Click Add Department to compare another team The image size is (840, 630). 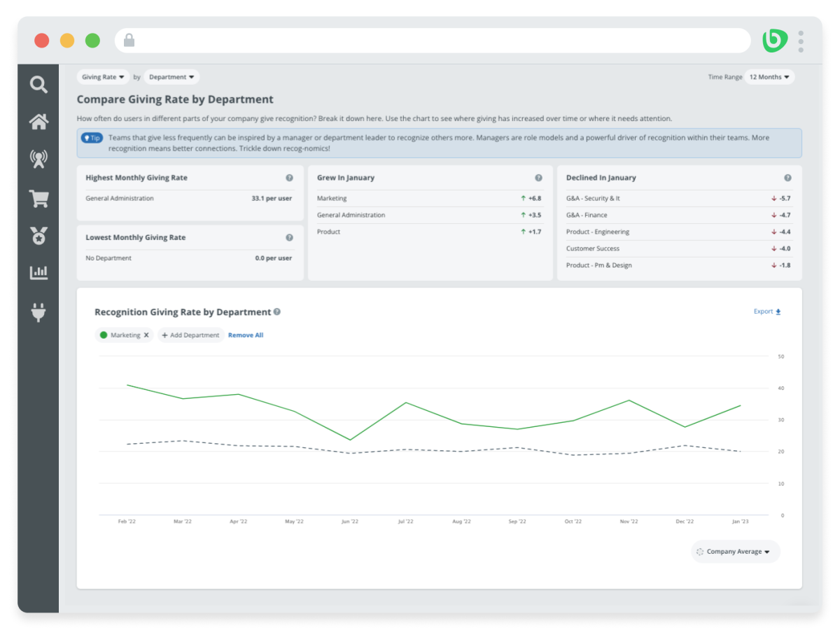[x=190, y=335]
